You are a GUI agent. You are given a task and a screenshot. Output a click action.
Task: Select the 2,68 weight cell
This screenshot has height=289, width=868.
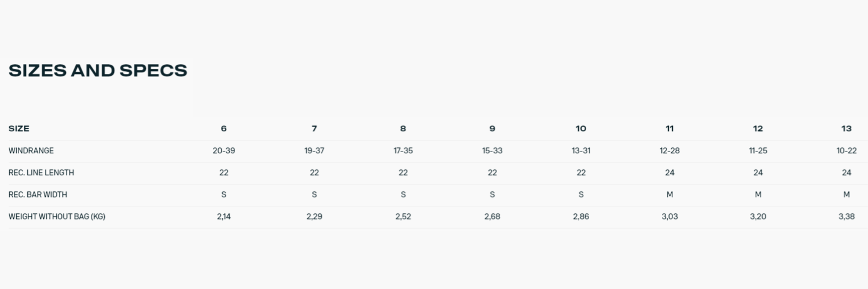(x=492, y=217)
